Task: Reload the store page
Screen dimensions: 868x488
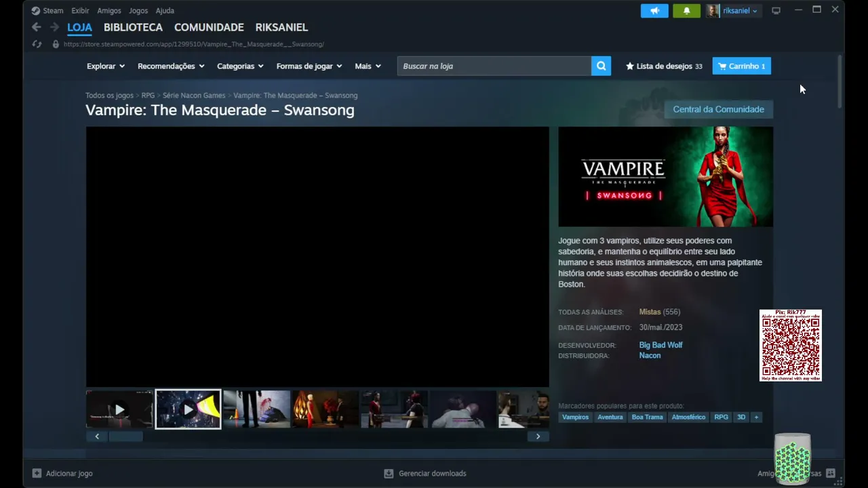Action: pyautogui.click(x=37, y=44)
